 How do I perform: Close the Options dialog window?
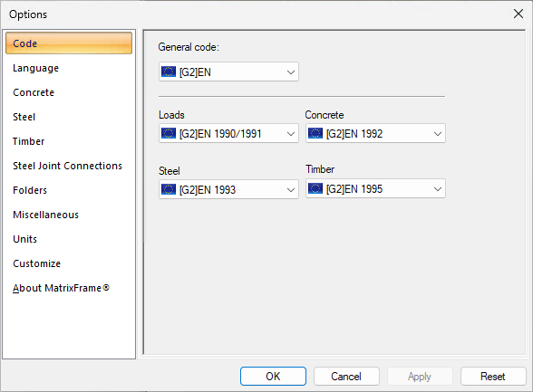(x=518, y=14)
